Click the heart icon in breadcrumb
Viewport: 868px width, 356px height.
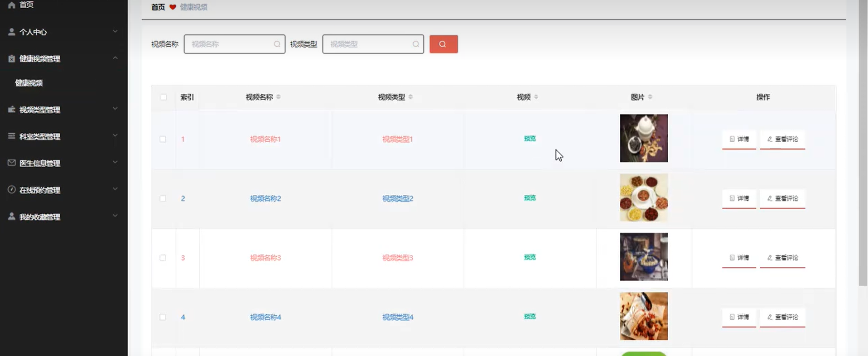tap(173, 7)
